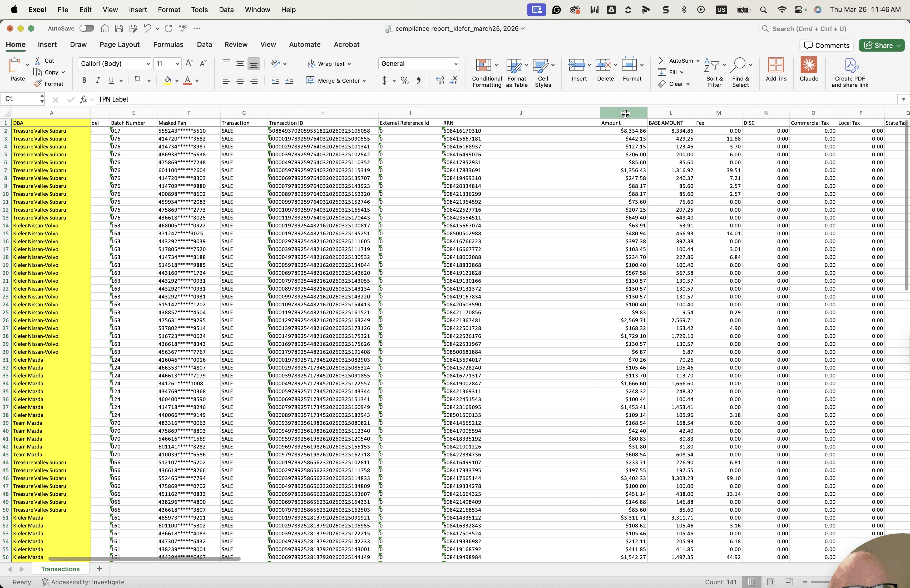Select the Transactions sheet tab
The width and height of the screenshot is (910, 588).
tap(60, 569)
